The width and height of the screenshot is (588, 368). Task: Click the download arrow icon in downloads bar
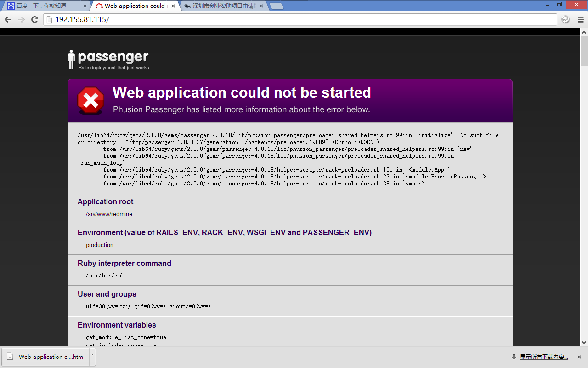click(514, 357)
